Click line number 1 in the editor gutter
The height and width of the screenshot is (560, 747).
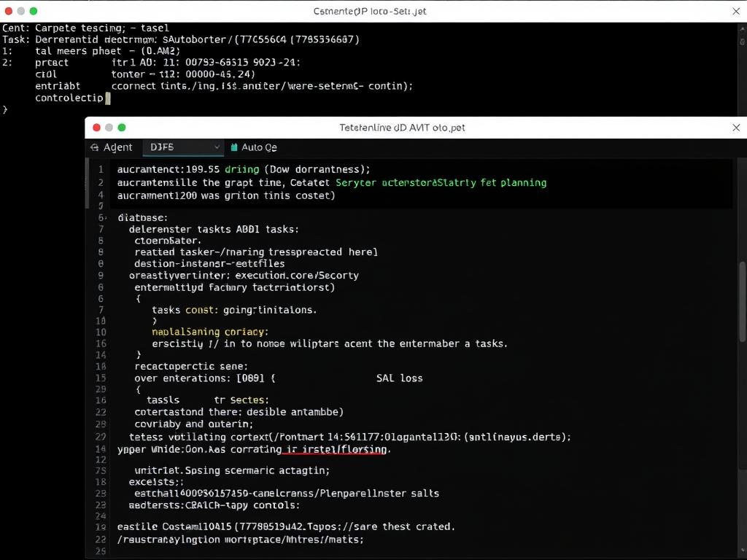101,169
